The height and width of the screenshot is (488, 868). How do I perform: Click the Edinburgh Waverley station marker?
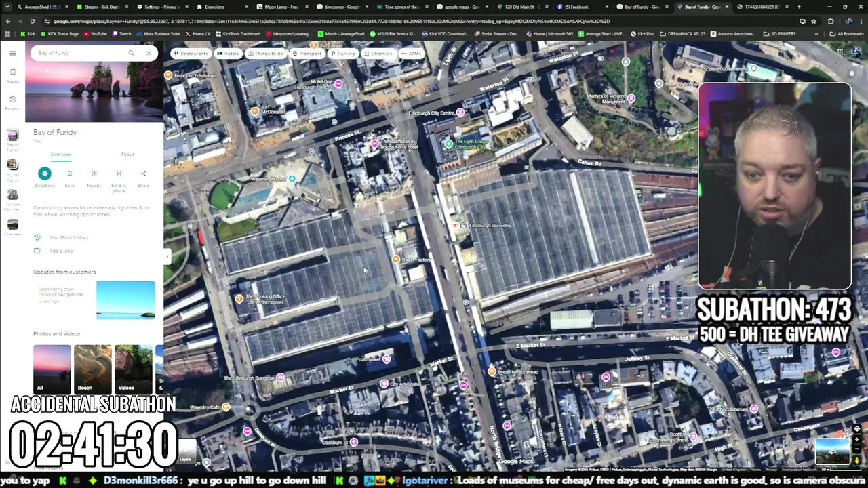point(462,226)
